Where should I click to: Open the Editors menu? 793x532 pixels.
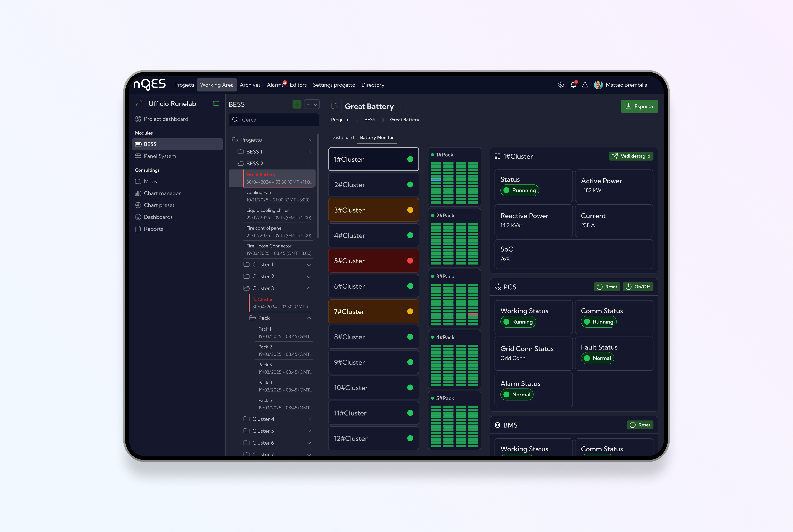click(298, 85)
